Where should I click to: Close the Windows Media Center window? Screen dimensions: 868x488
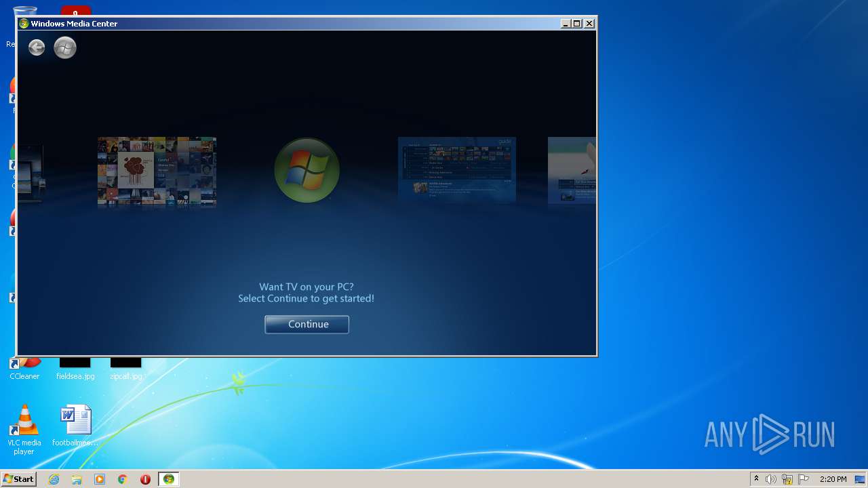(x=589, y=23)
